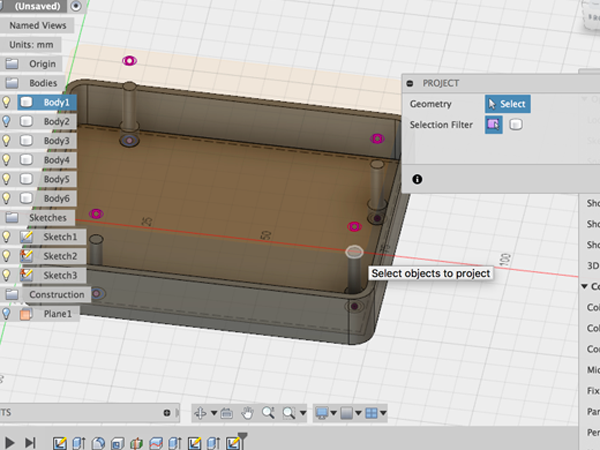Image resolution: width=600 pixels, height=450 pixels.
Task: Select the Fillet feature in timeline
Action: 98,443
